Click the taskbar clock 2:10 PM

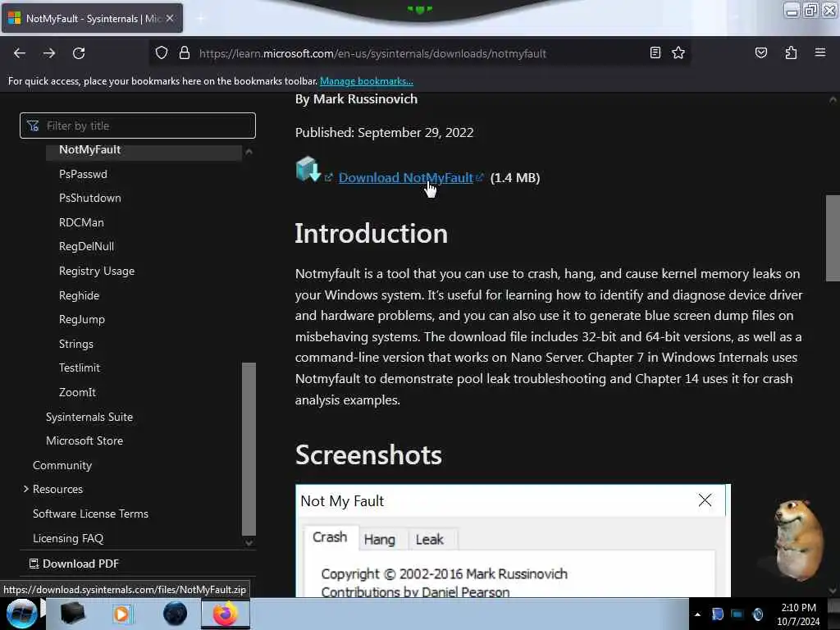click(798, 608)
